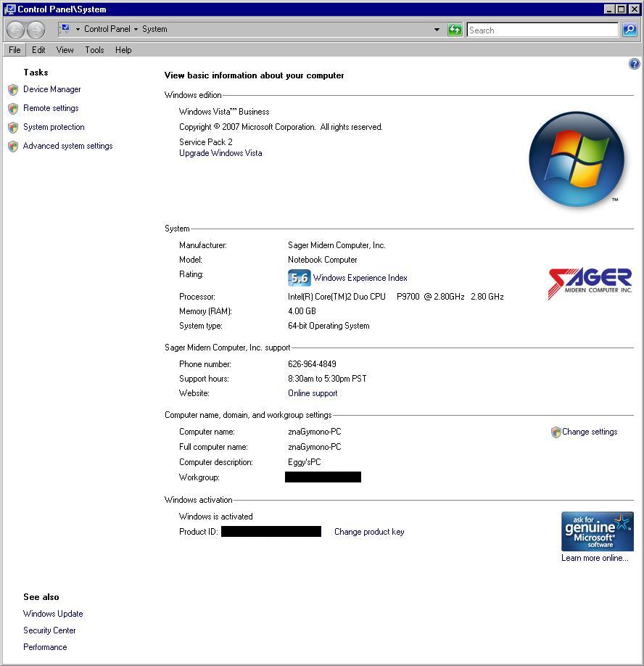Image resolution: width=644 pixels, height=666 pixels.
Task: Click the shield icon next to System protection
Action: 13,128
